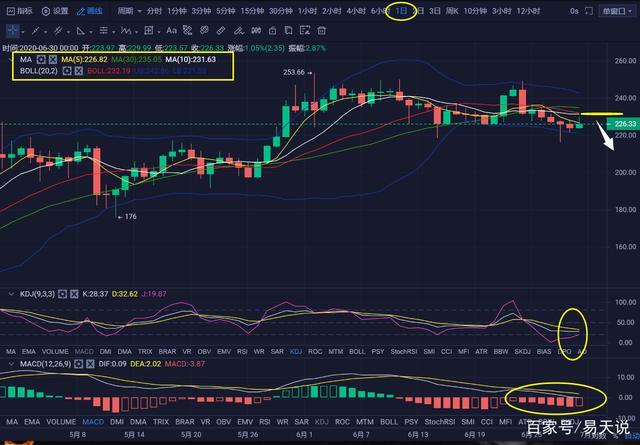Image resolution: width=640 pixels, height=445 pixels.
Task: Expand the trend line tool options arrow
Action: [45, 31]
